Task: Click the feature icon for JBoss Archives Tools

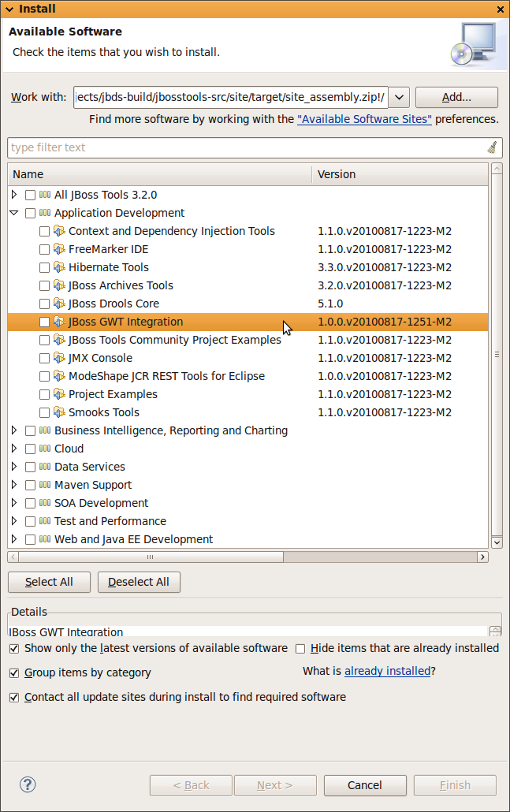Action: [x=60, y=285]
